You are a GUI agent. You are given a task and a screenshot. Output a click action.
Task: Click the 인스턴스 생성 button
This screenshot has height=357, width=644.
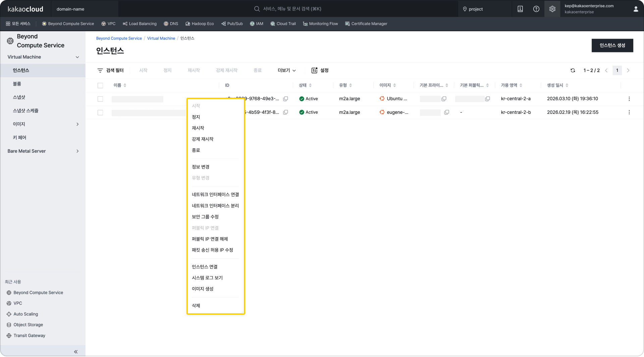pyautogui.click(x=612, y=45)
